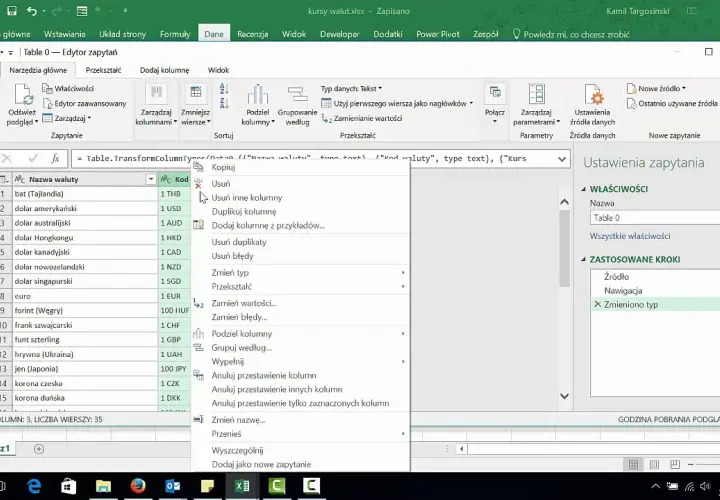Sort ascending with A-Z icon
Screen dimensions: 720x500
pyautogui.click(x=224, y=89)
